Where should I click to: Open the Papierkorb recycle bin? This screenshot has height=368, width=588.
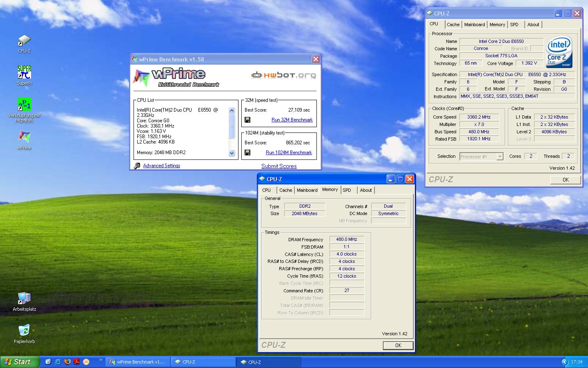[24, 334]
